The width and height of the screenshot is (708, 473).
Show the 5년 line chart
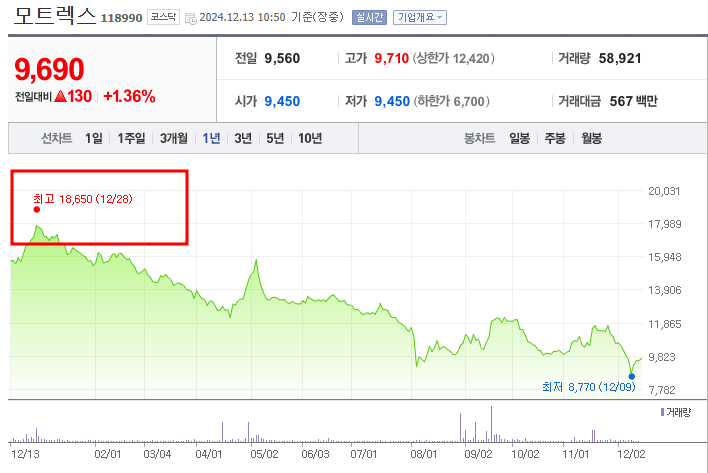coord(275,138)
